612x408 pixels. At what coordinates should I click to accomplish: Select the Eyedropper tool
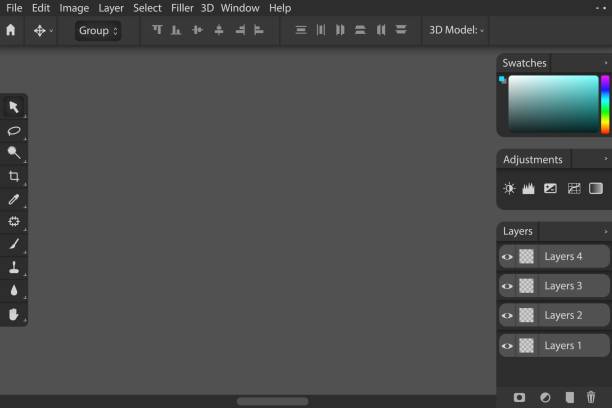[14, 199]
